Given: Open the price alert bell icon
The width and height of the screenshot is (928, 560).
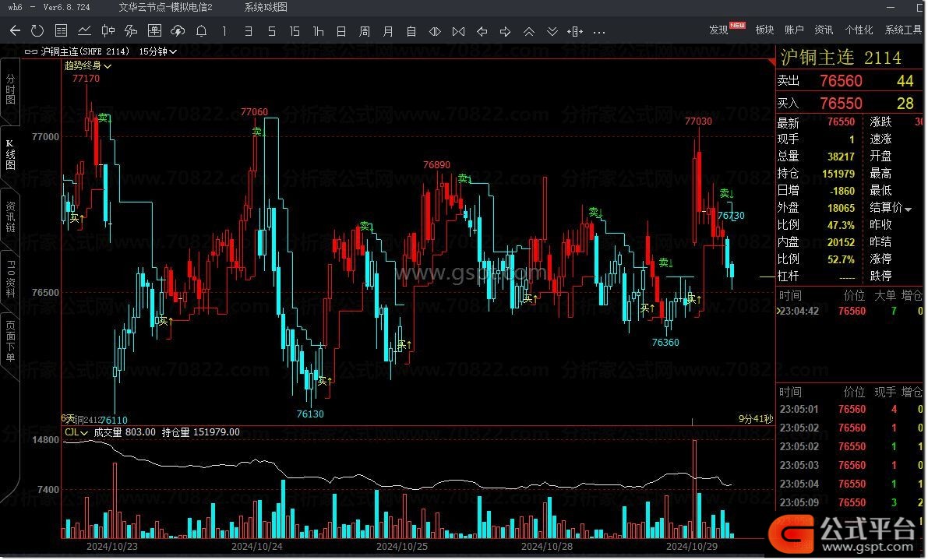Looking at the screenshot, I should tap(201, 31).
